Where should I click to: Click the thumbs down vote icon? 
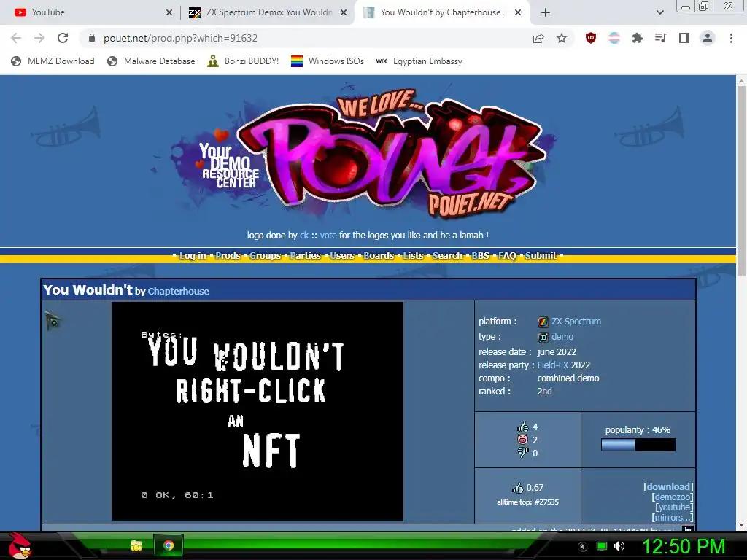point(523,452)
